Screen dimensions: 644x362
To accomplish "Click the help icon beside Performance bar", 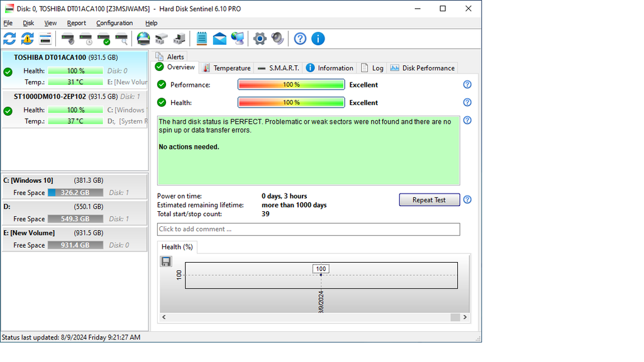I will tap(467, 85).
